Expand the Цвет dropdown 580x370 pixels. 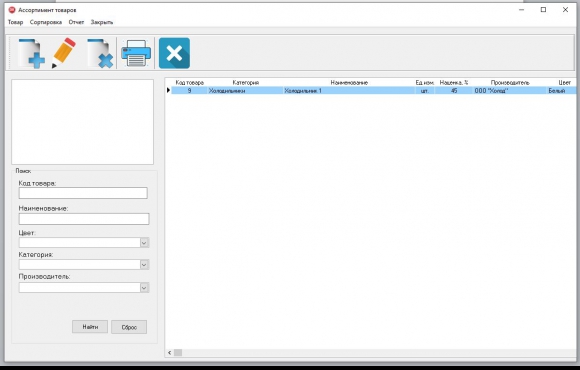tap(144, 243)
